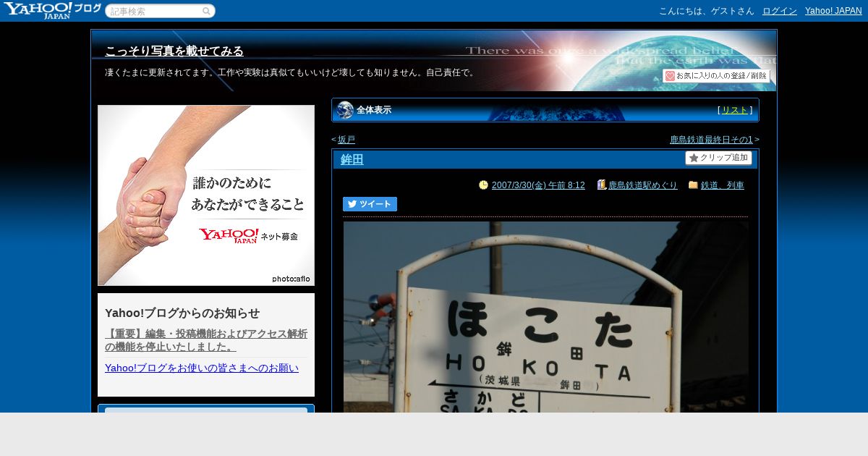The width and height of the screenshot is (868, 456).
Task: Switch to リスト view
Action: click(x=735, y=110)
